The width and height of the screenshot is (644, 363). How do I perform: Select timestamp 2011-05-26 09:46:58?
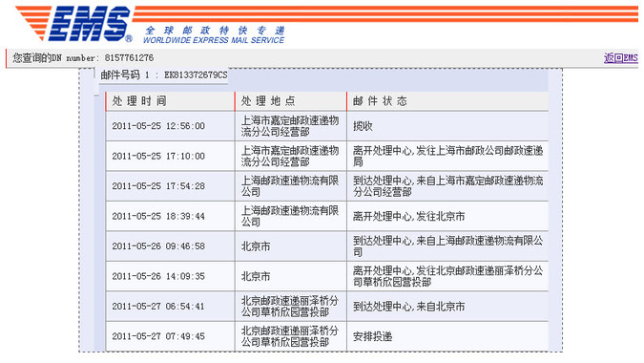pyautogui.click(x=158, y=246)
